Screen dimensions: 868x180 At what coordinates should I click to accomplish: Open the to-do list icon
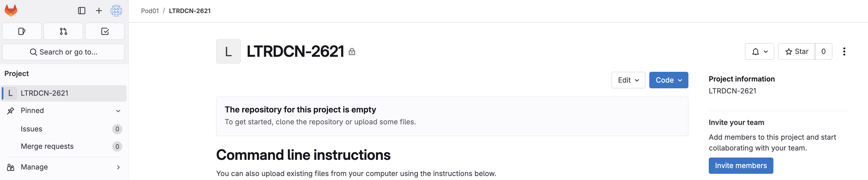[105, 32]
